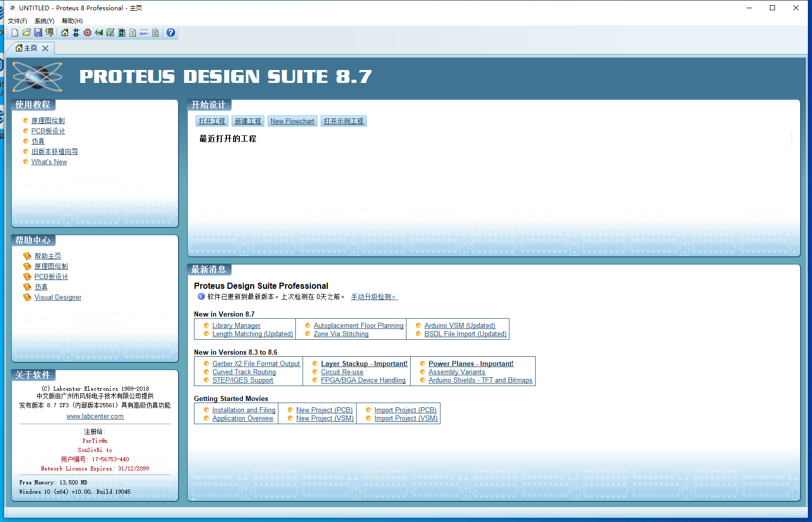Open Layer Stackup - Important! link
This screenshot has width=812, height=522.
pos(364,363)
